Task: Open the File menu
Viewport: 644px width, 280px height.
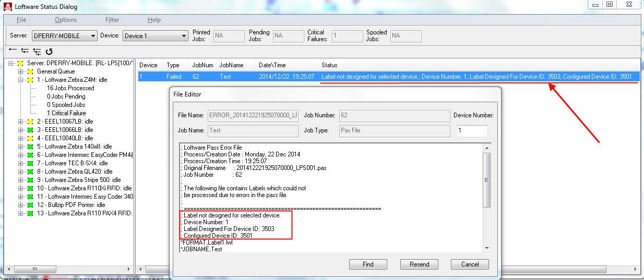Action: [21, 20]
